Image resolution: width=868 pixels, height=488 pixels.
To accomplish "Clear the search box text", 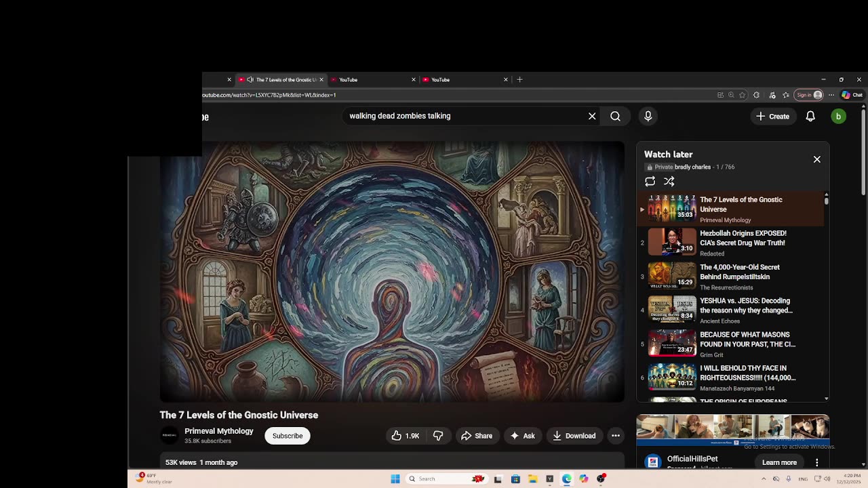I will tap(592, 116).
